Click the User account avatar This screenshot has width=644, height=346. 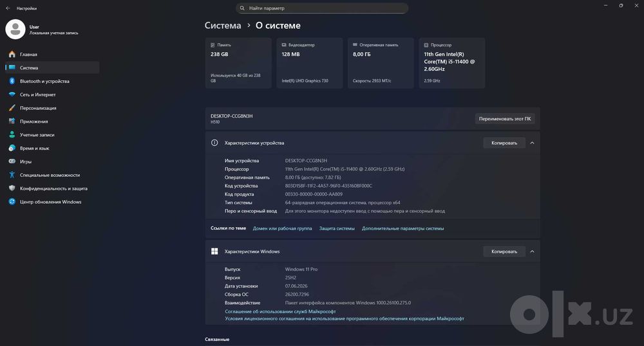[x=15, y=29]
